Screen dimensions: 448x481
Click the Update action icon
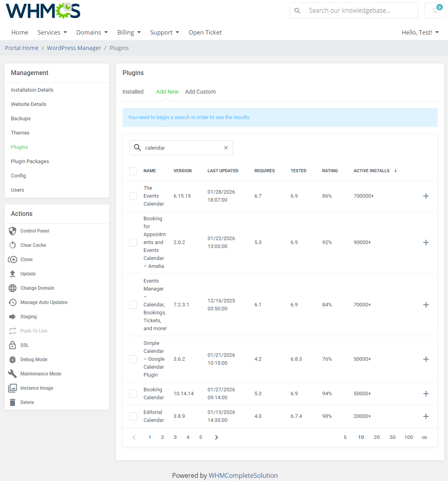pyautogui.click(x=12, y=273)
